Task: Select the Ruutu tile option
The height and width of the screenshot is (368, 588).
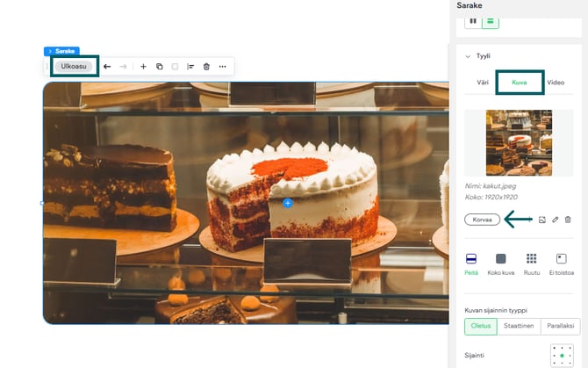Action: 531,263
